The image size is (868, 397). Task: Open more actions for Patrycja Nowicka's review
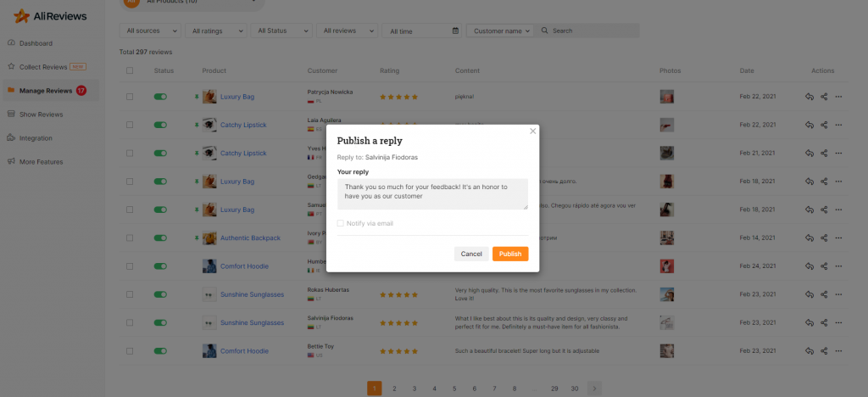pyautogui.click(x=838, y=97)
